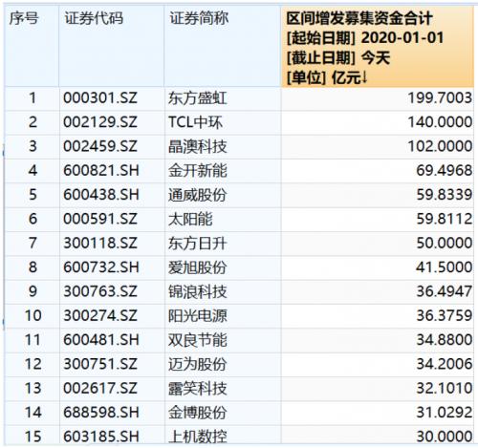This screenshot has width=478, height=448.
Task: Open the 东方盛虹 security name
Action: coord(198,98)
